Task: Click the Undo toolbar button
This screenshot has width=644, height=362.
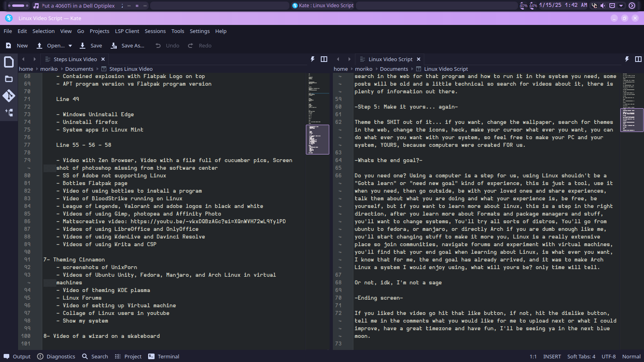Action: [167, 45]
